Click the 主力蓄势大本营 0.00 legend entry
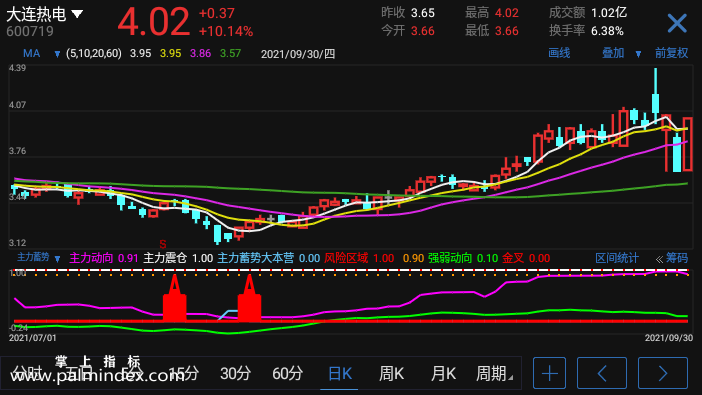Image resolution: width=702 pixels, height=395 pixels. (269, 258)
